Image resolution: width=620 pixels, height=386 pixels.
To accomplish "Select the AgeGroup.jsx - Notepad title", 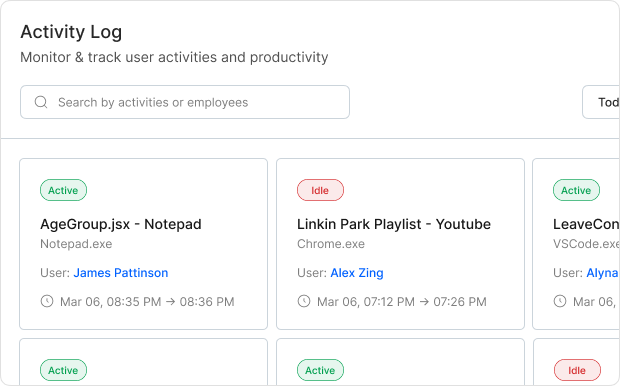I will [121, 224].
